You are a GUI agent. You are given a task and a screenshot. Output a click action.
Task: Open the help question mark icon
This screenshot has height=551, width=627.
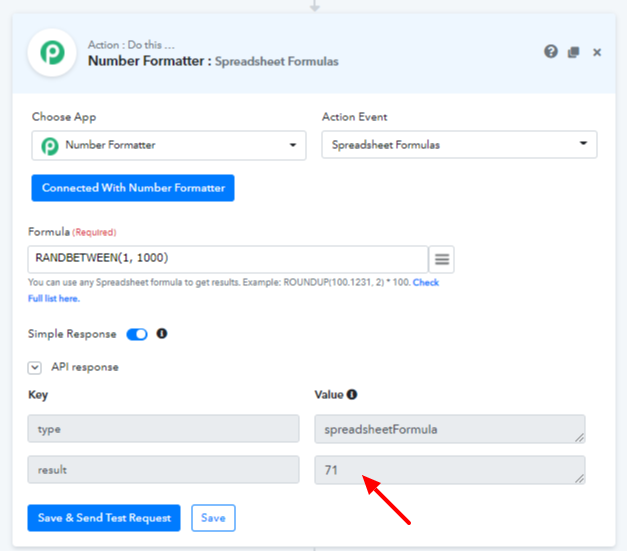tap(551, 52)
